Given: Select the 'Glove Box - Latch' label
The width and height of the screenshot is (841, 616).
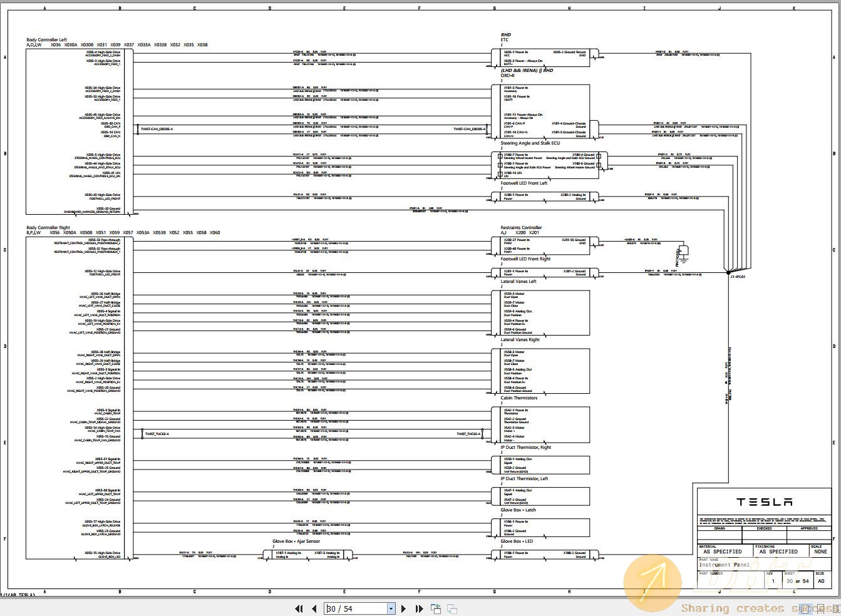Looking at the screenshot, I should tap(518, 510).
